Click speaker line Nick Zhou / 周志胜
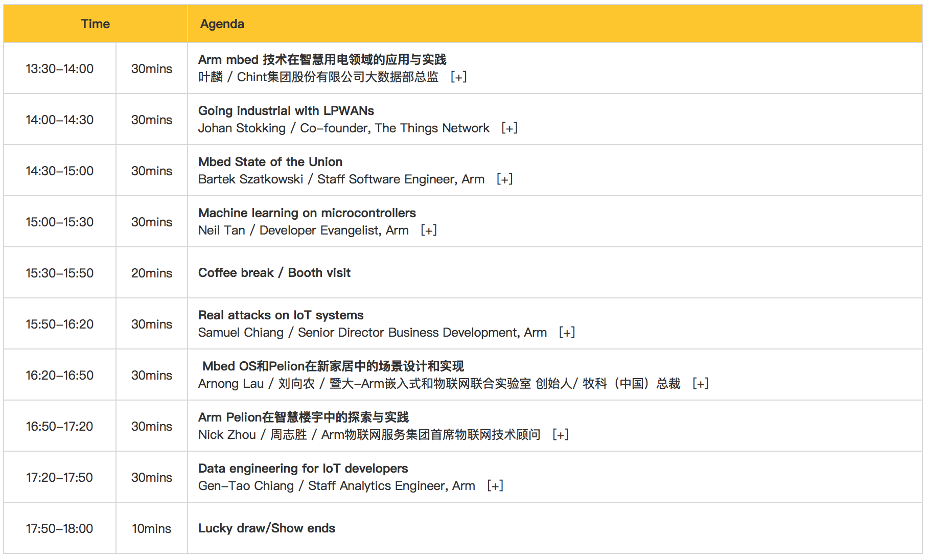This screenshot has width=928, height=560. click(369, 435)
